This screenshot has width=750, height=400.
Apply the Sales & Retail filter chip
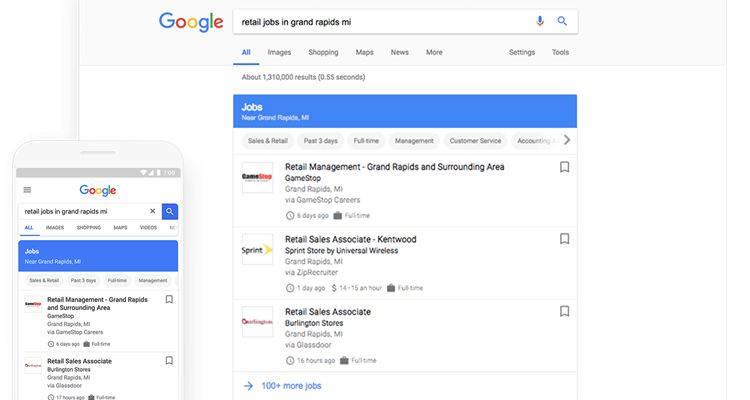(267, 141)
